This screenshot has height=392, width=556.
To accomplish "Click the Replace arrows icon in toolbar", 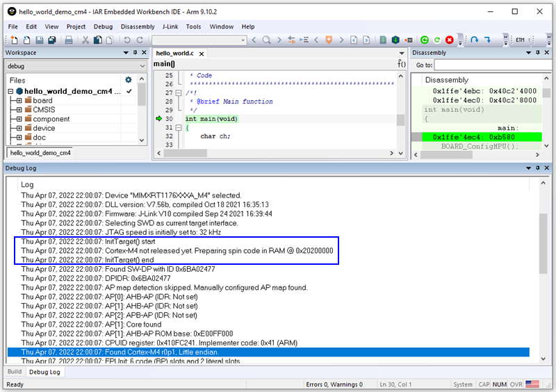I will coord(291,40).
